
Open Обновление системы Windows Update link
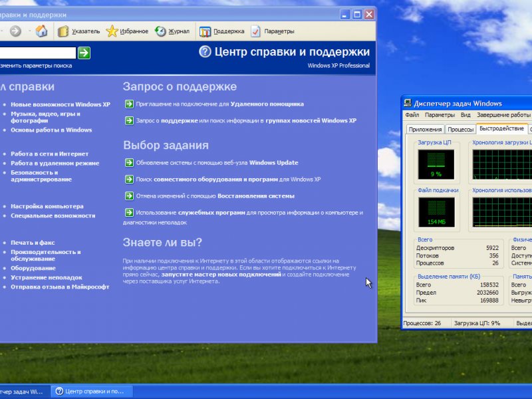click(217, 163)
